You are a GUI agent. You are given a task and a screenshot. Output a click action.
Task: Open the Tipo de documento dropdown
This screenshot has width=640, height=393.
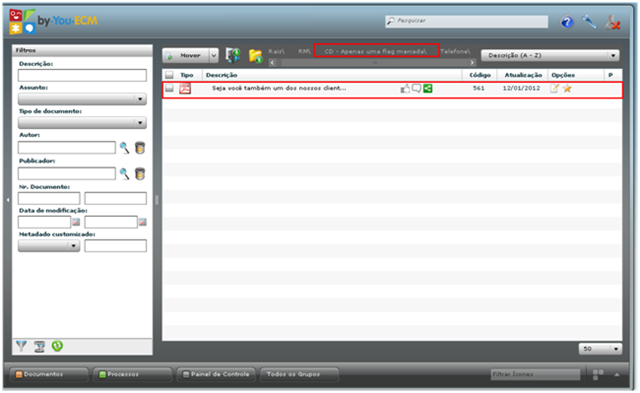[82, 122]
